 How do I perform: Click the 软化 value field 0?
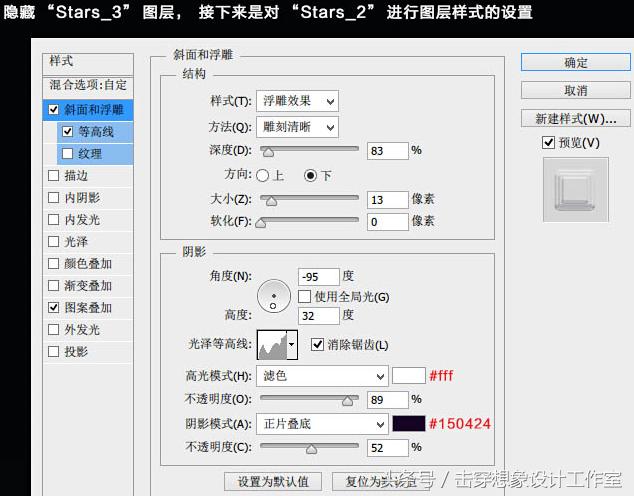tap(388, 222)
